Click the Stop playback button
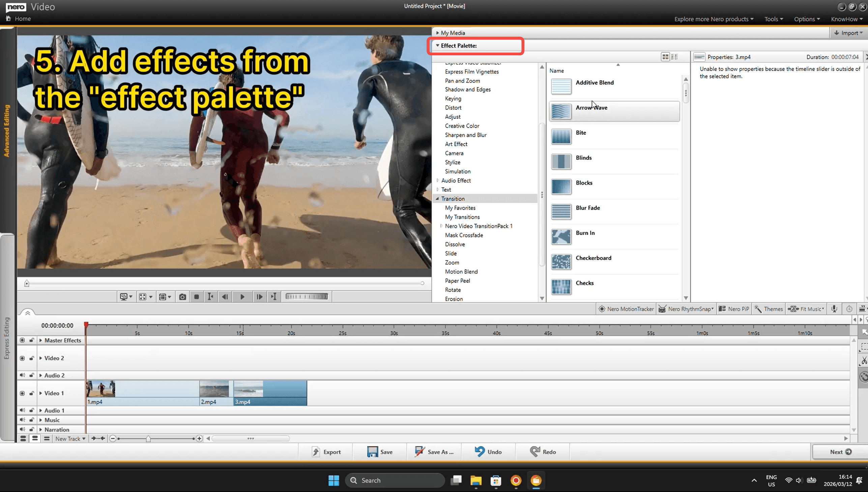Viewport: 868px width, 492px height. coord(197,297)
